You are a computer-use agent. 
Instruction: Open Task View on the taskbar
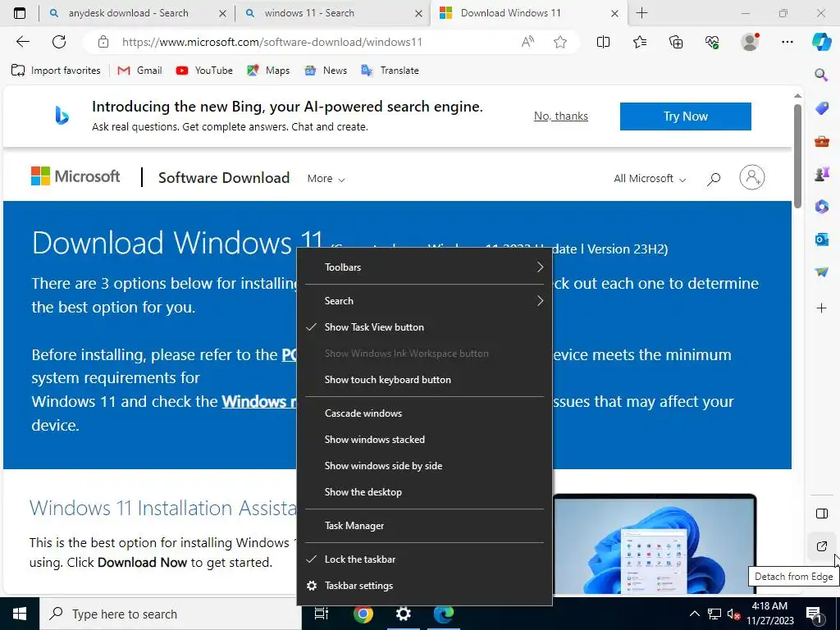(322, 614)
